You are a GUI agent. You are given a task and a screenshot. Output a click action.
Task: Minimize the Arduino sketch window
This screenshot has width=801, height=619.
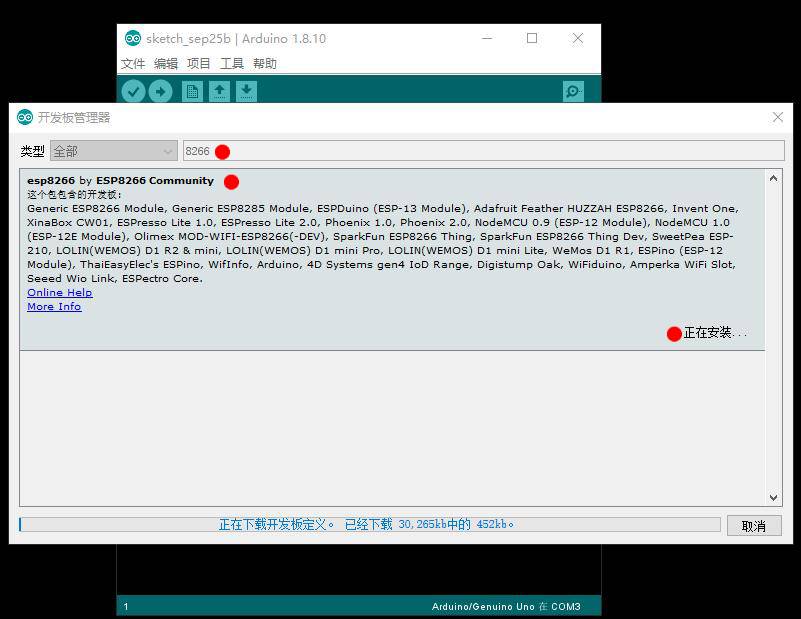click(x=487, y=38)
